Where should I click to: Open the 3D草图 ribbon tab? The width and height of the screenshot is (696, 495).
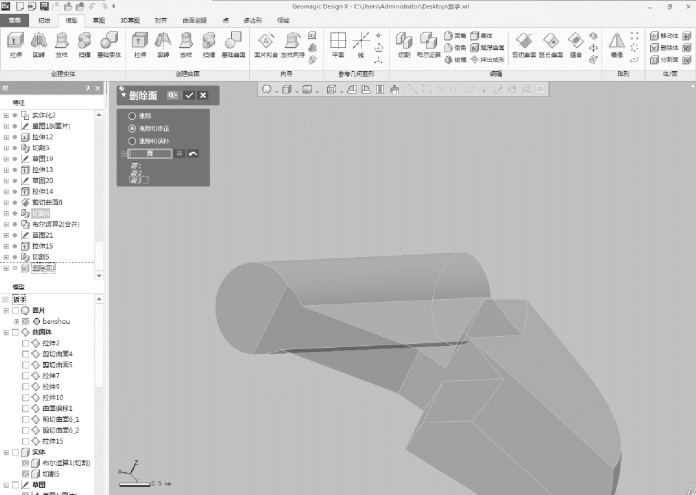pos(130,19)
